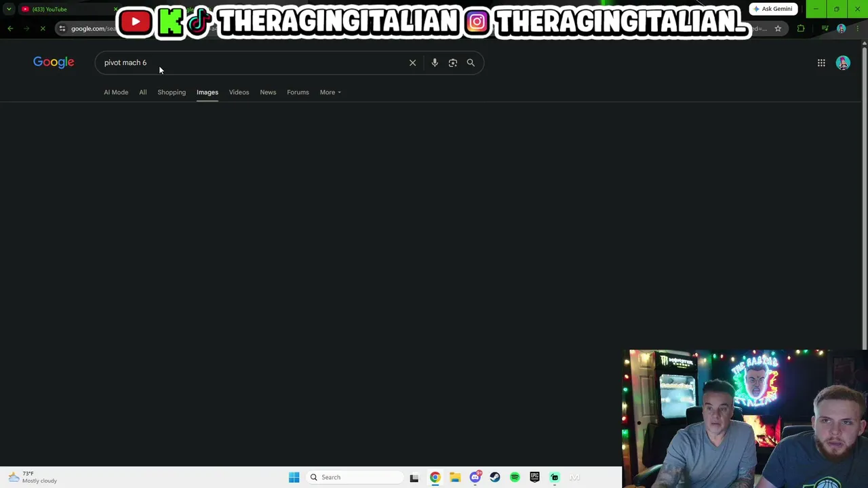Open the teal app icon beside Epic Games
This screenshot has height=488, width=868.
555,477
